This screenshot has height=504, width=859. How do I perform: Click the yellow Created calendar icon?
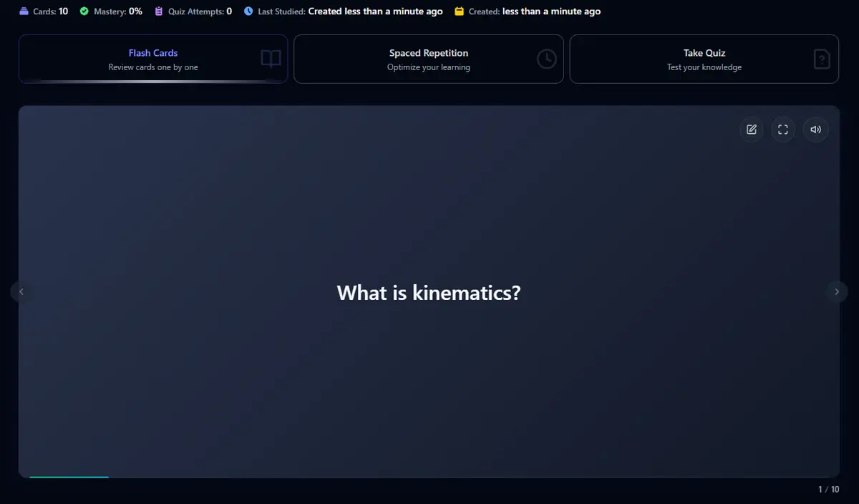pyautogui.click(x=460, y=11)
